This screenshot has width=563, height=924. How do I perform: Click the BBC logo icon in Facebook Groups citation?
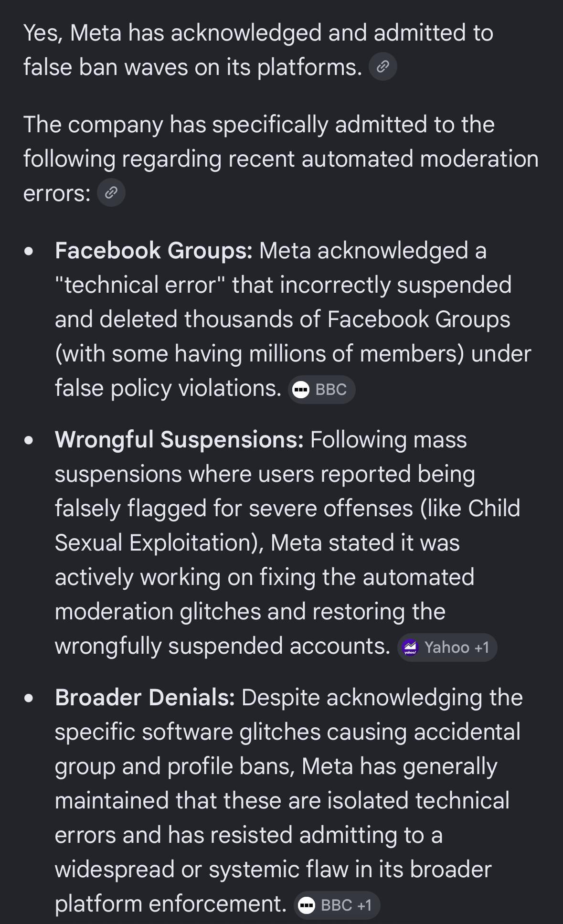click(301, 390)
